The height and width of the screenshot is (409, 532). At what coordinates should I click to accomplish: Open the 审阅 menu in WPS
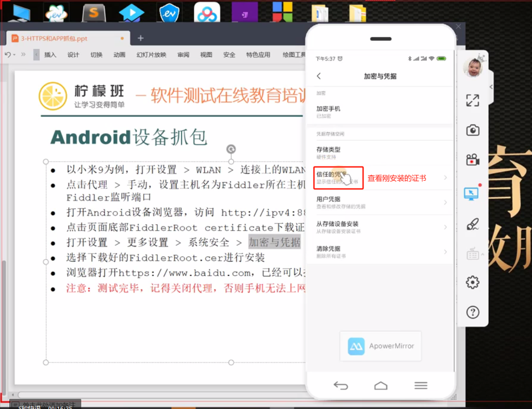[x=183, y=55]
